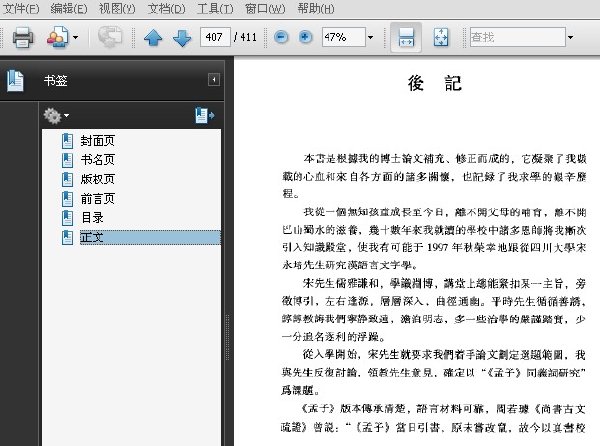Go to previous page with up arrow
The height and width of the screenshot is (446, 600).
point(153,37)
